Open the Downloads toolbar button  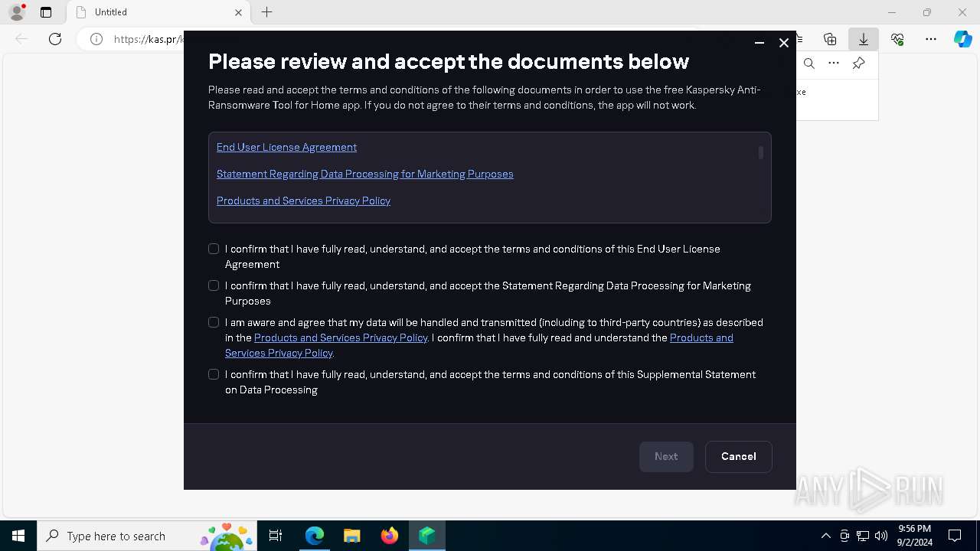click(864, 39)
